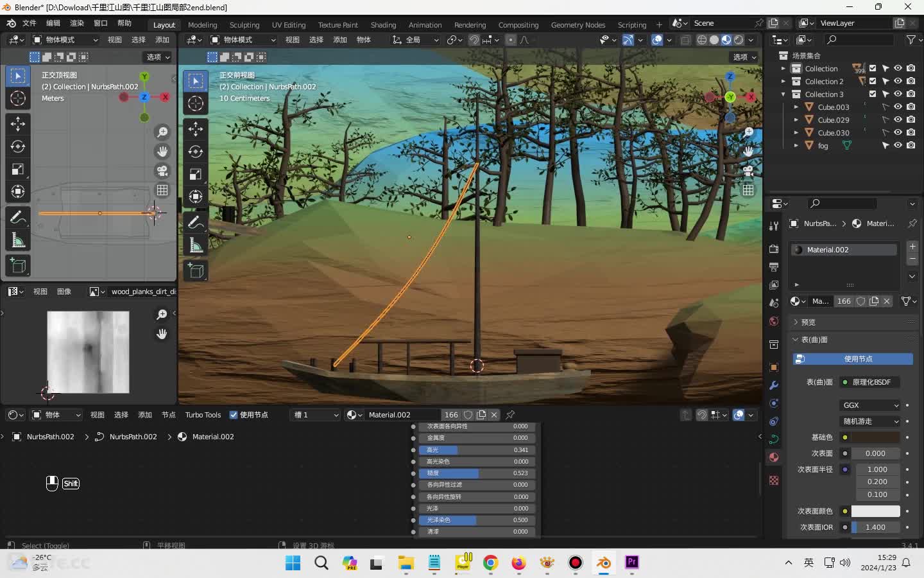Switch to Modeling workspace tab
924x578 pixels.
tap(203, 25)
